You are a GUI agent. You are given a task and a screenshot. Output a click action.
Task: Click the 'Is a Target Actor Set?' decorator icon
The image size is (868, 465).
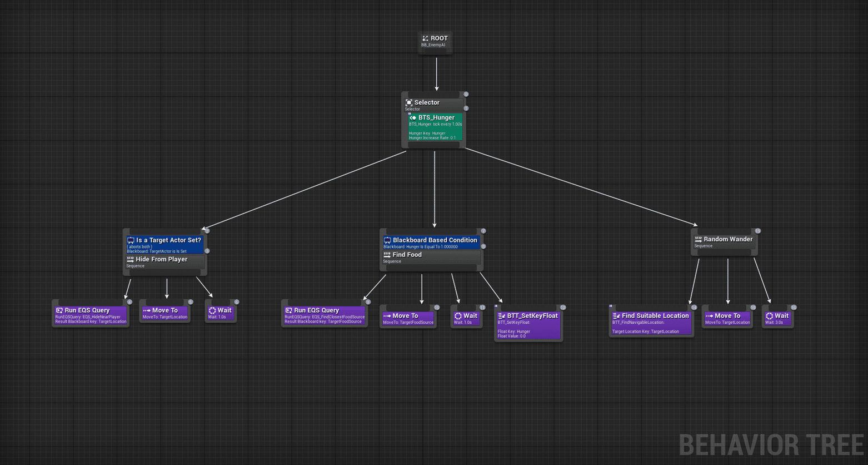(x=131, y=240)
